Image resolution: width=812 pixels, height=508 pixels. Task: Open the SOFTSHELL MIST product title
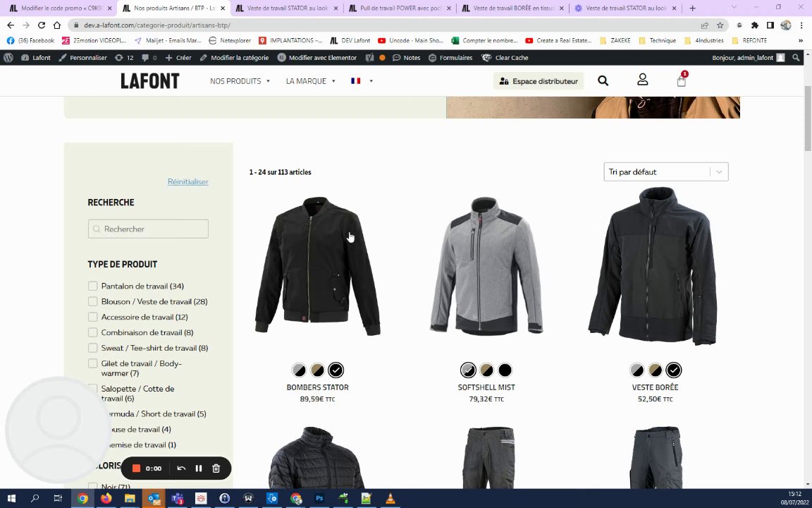(x=486, y=387)
